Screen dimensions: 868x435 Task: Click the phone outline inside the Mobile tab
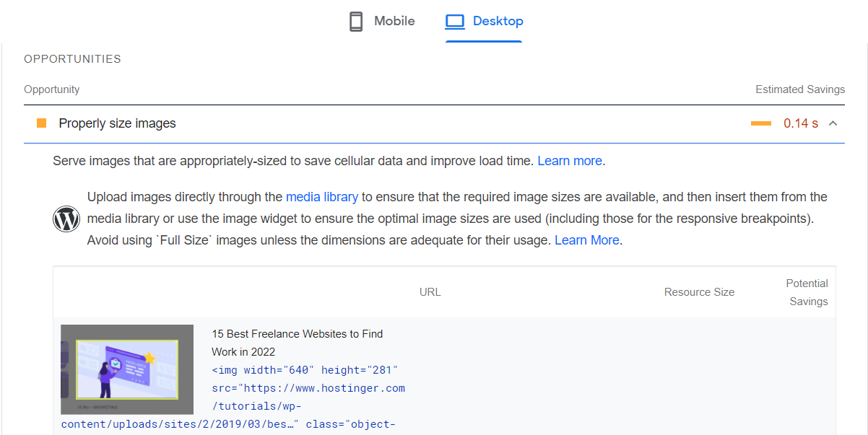(x=355, y=21)
